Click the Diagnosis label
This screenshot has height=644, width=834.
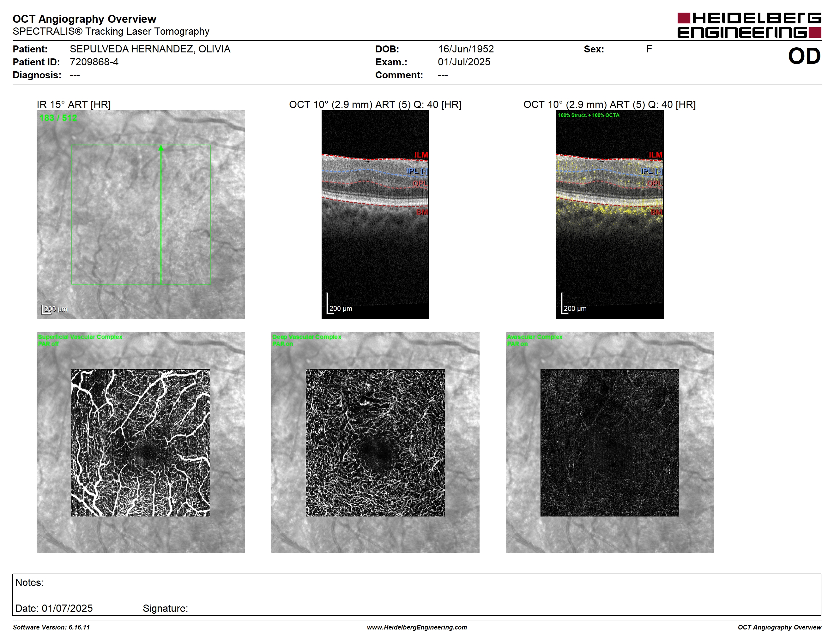(x=37, y=75)
